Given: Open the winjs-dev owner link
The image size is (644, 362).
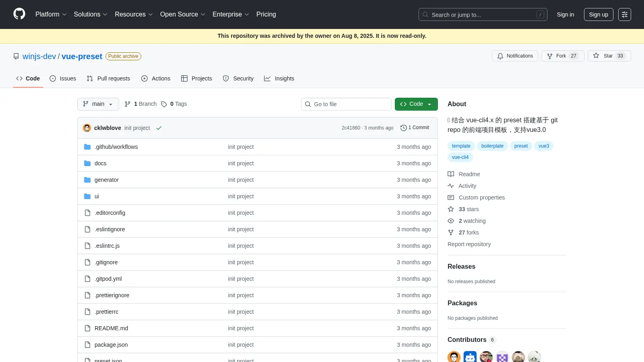Looking at the screenshot, I should point(39,56).
